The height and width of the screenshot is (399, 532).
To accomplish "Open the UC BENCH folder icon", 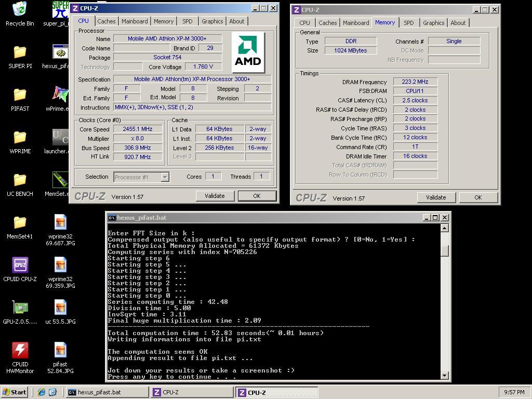I will click(20, 184).
